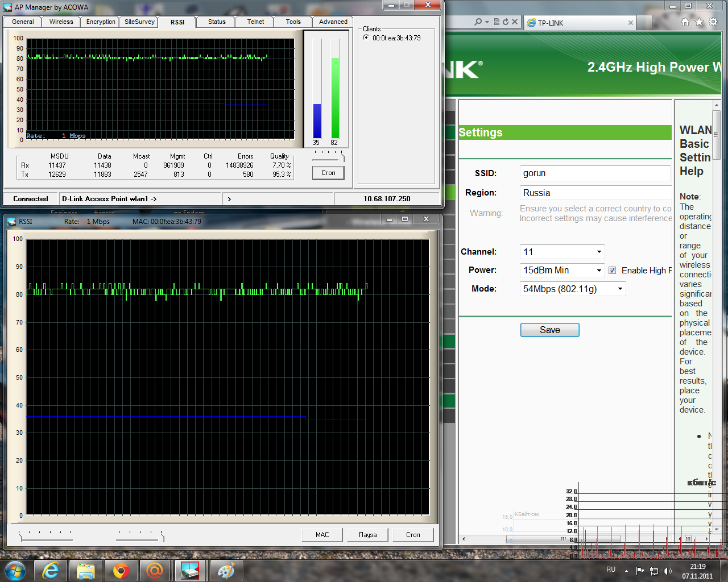Switch to the SiteSurvey tab

[139, 22]
